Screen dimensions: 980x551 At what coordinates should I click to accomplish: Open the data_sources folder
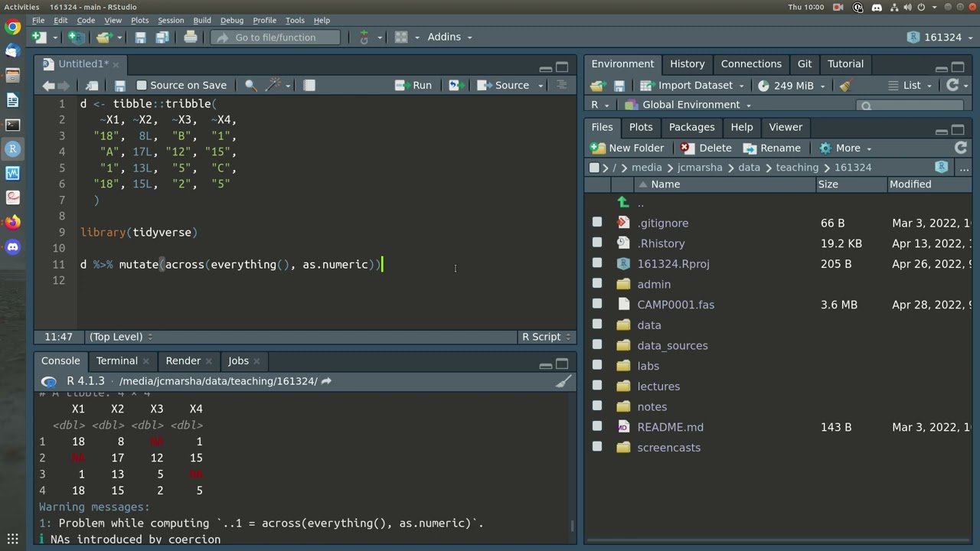[672, 345]
